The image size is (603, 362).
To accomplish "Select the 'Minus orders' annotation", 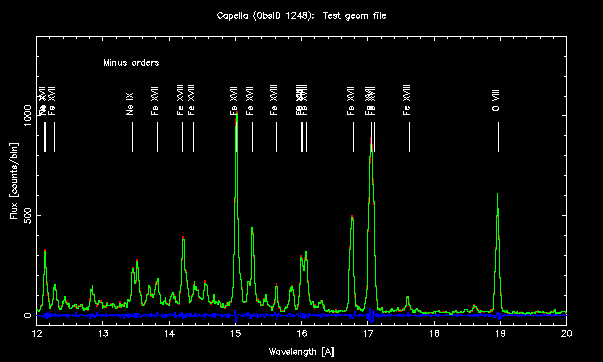I will [131, 63].
